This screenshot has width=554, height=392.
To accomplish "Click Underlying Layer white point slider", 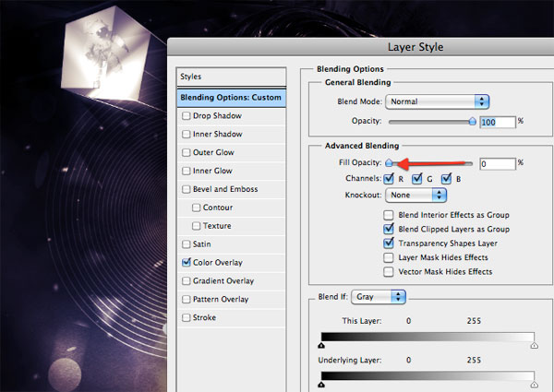I will point(535,385).
